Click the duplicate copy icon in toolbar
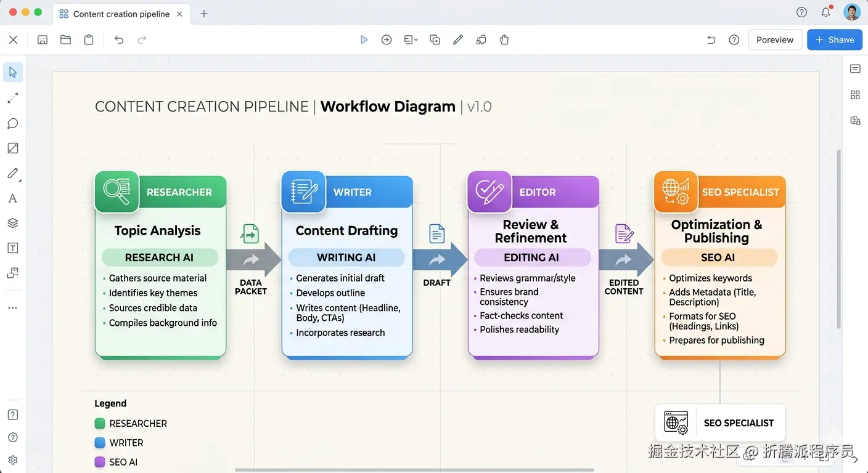This screenshot has width=868, height=473. click(x=435, y=40)
